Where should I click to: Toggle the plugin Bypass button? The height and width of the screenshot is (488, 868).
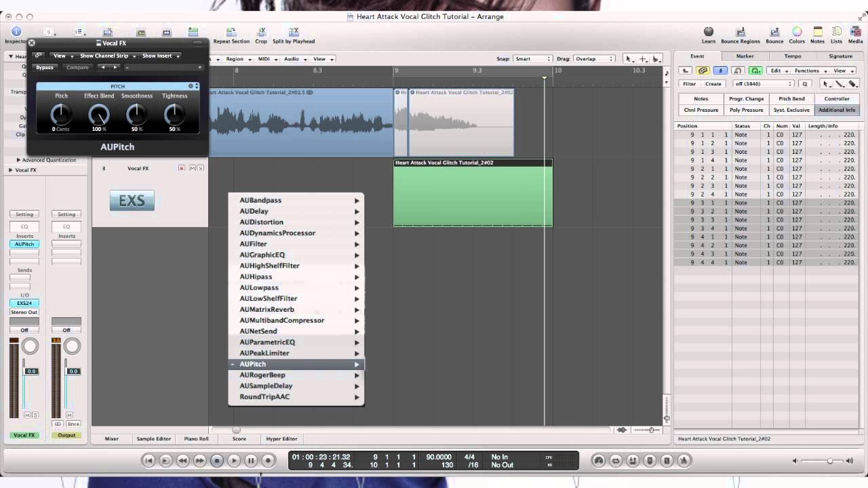[x=45, y=67]
